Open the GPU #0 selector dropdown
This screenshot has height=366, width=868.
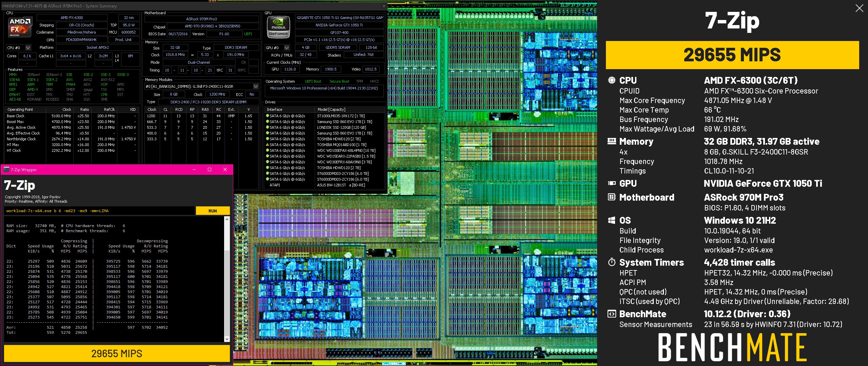coord(287,48)
